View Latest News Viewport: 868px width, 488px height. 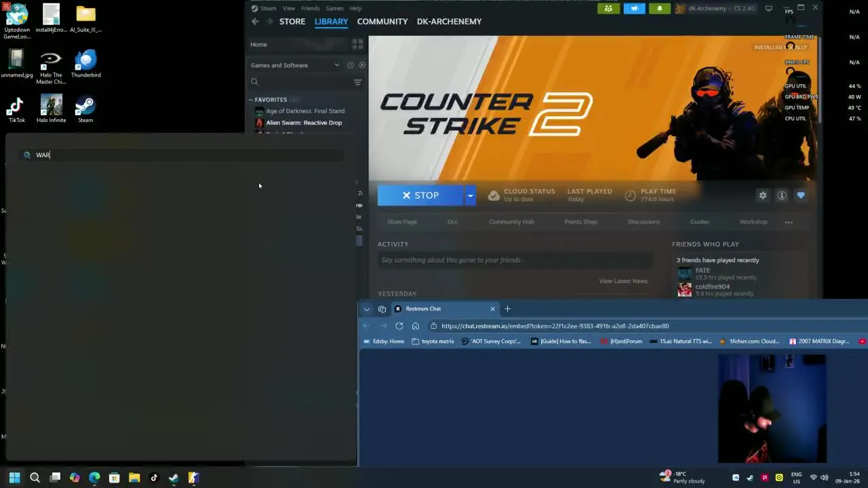point(623,281)
